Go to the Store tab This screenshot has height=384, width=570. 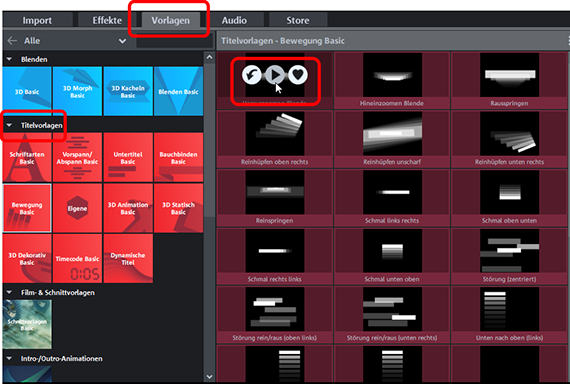tap(298, 20)
